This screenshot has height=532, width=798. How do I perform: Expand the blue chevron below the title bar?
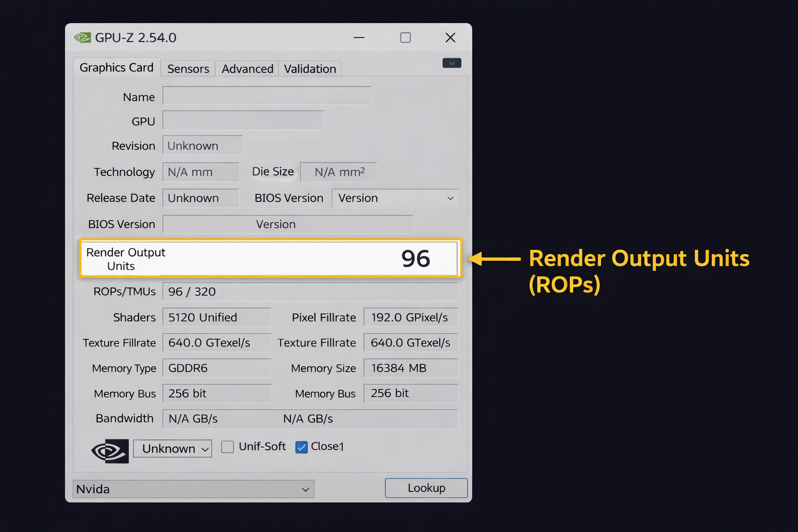[x=451, y=63]
